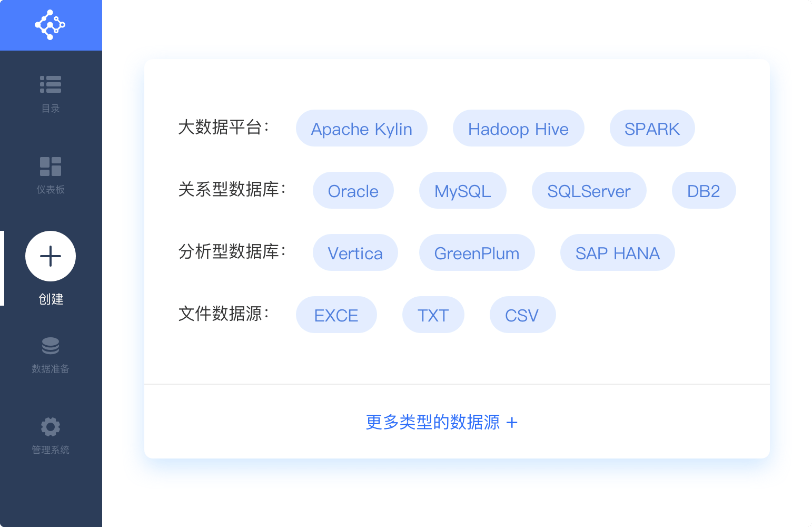Expand 更多类型的数据源 link

(x=441, y=422)
